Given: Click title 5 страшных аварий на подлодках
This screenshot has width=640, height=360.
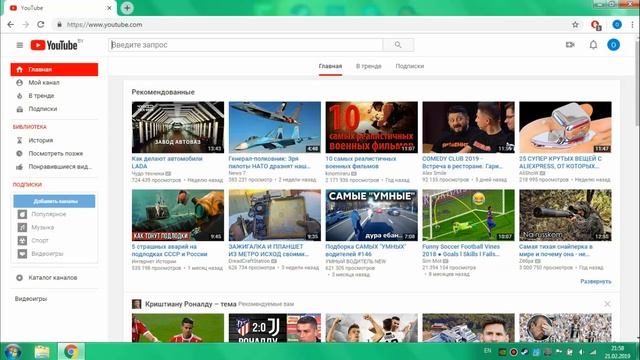Looking at the screenshot, I should [x=169, y=250].
